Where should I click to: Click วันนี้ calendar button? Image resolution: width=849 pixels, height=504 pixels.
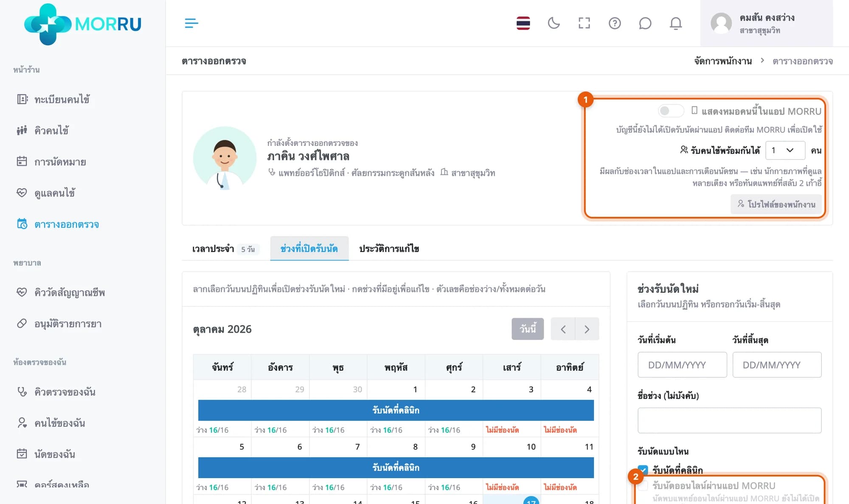point(528,329)
